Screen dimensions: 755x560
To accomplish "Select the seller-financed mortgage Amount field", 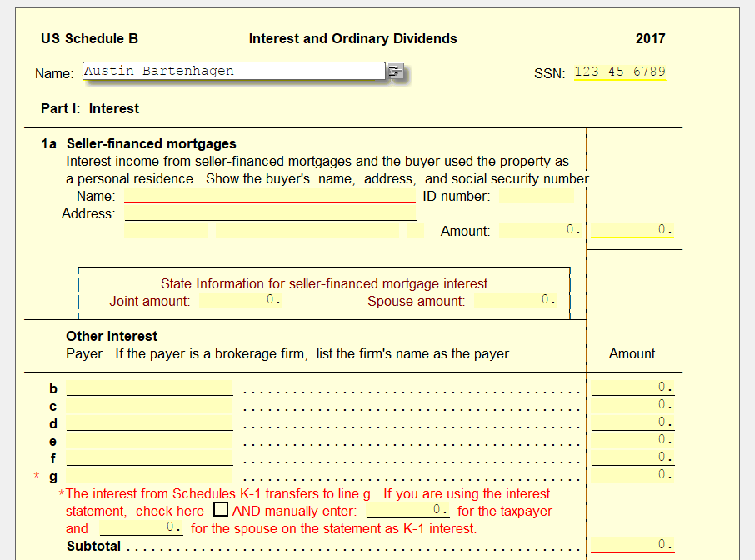I will pyautogui.click(x=541, y=230).
